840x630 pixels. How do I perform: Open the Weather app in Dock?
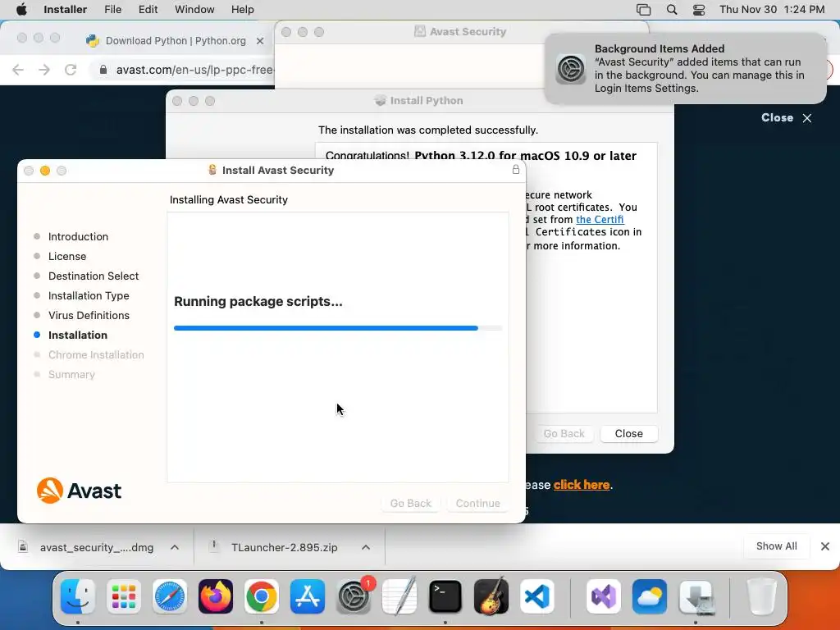coord(650,596)
